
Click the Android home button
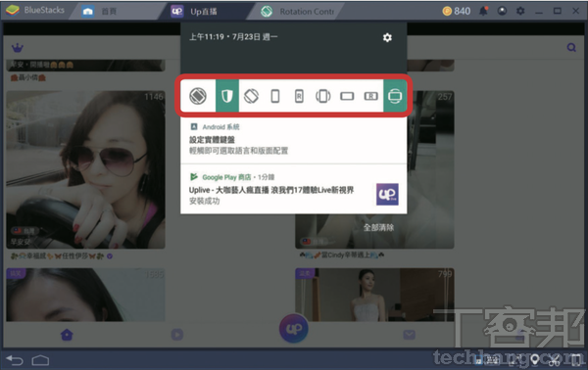coord(40,360)
